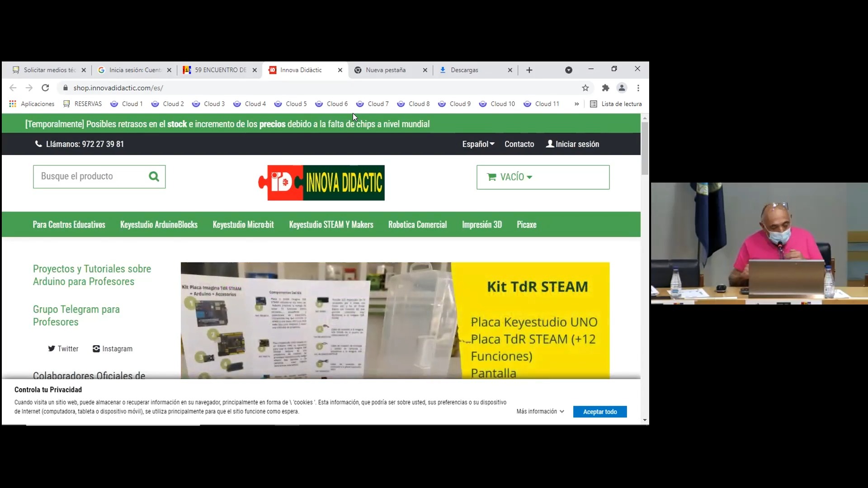The image size is (868, 488).
Task: Click the scrollbar down arrow
Action: [x=645, y=420]
